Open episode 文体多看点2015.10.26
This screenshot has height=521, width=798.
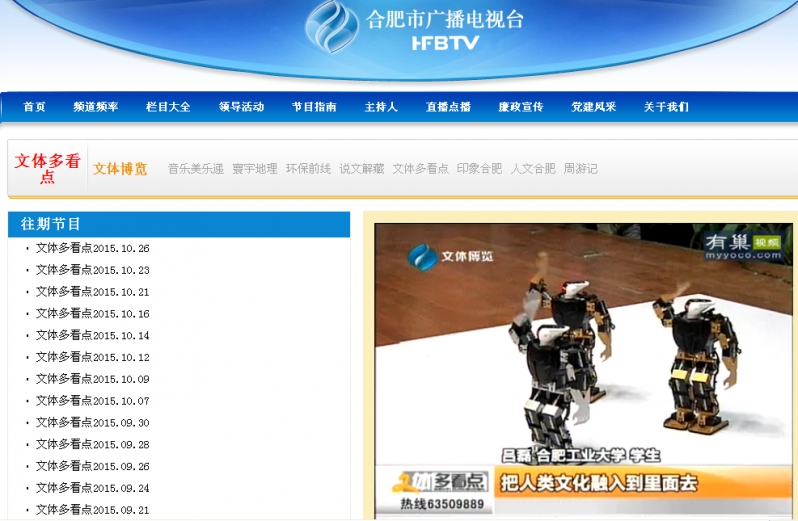93,249
